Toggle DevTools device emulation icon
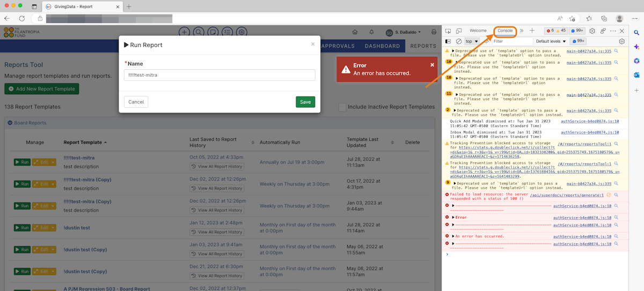The image size is (644, 291). pos(458,31)
